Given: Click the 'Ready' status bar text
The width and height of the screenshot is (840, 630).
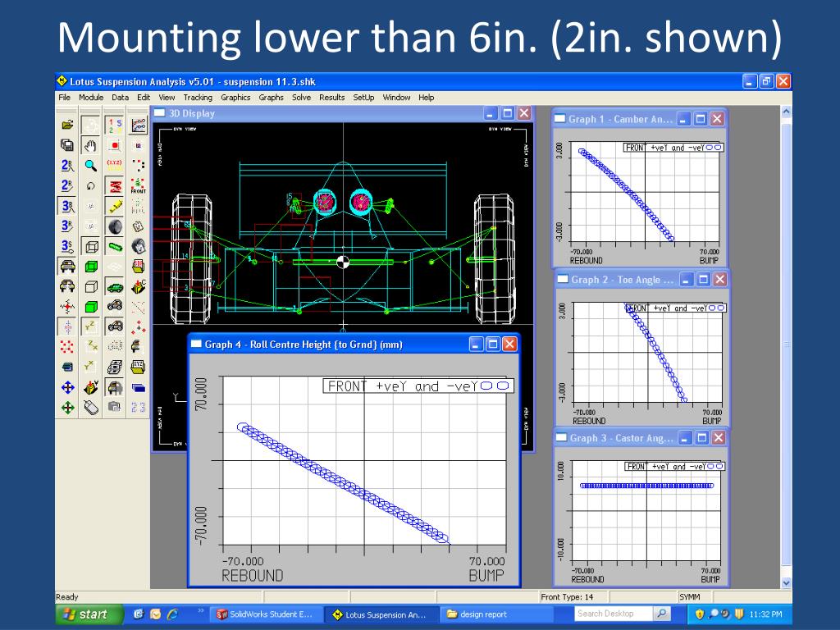Looking at the screenshot, I should [x=67, y=597].
